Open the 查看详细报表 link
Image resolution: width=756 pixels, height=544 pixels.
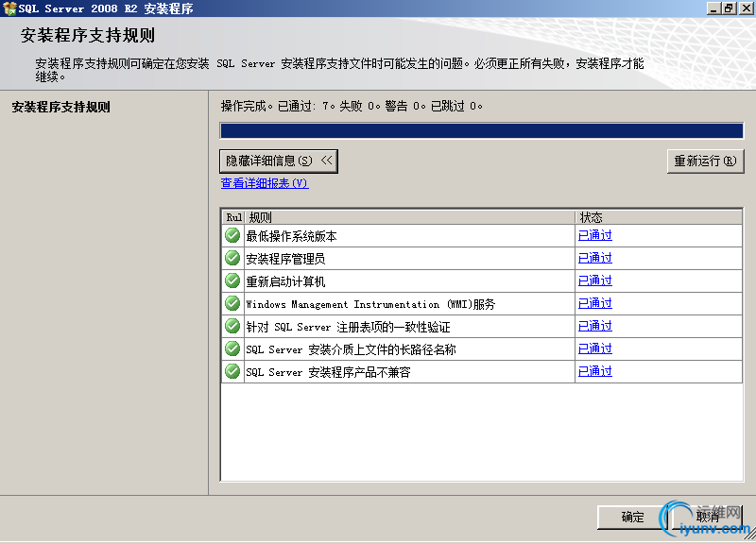pos(265,183)
